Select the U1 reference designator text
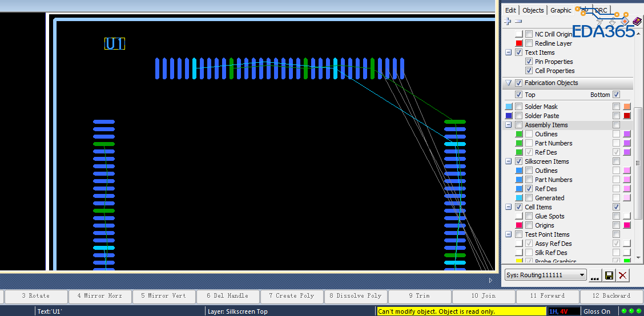The height and width of the screenshot is (316, 644). pos(115,44)
